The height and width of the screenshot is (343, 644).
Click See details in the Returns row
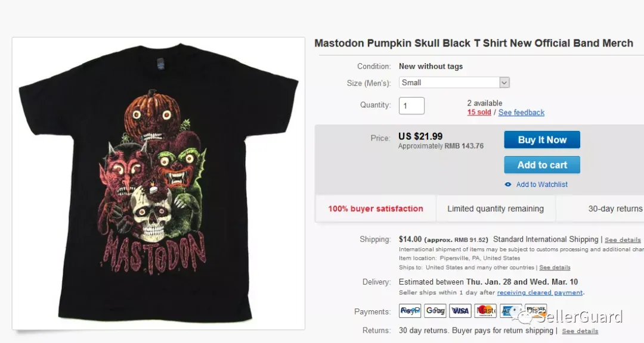click(x=580, y=330)
